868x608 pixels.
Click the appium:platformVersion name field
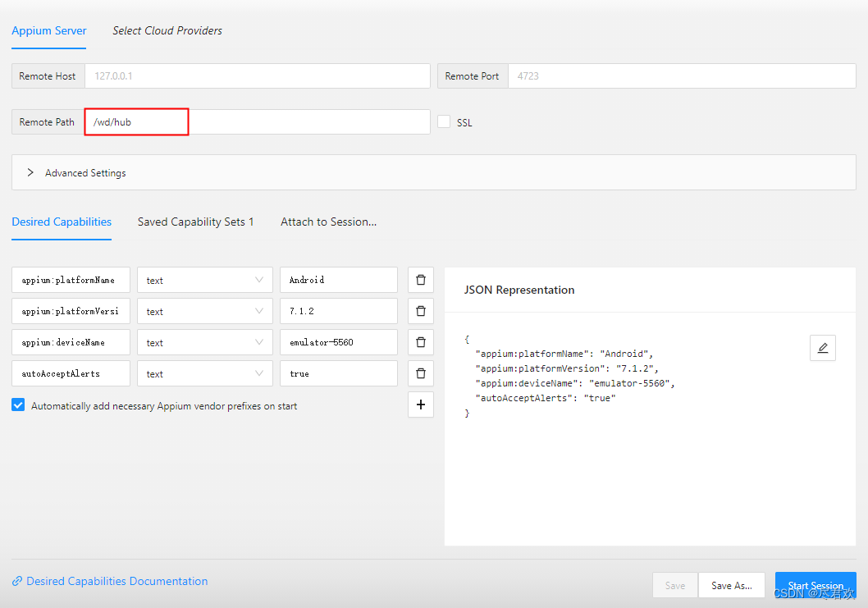point(71,311)
